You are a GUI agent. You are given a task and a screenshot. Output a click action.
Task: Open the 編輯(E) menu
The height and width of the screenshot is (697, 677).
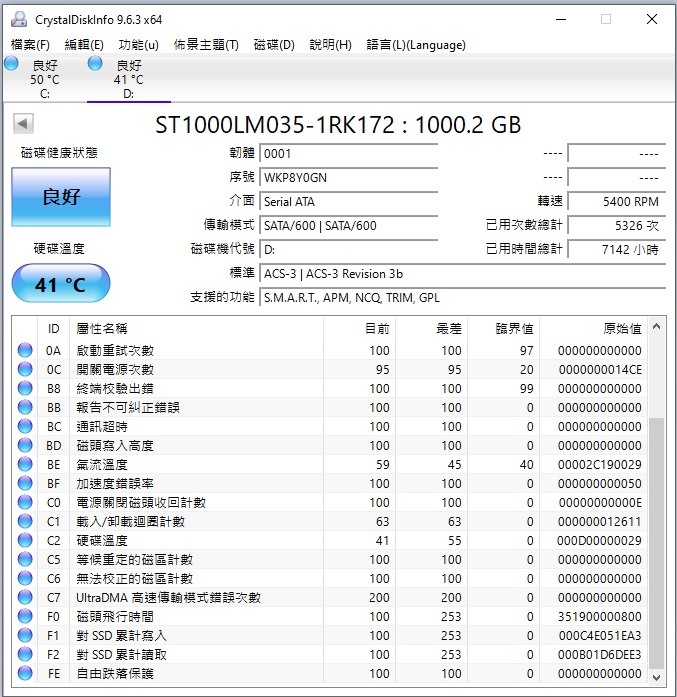(x=84, y=45)
